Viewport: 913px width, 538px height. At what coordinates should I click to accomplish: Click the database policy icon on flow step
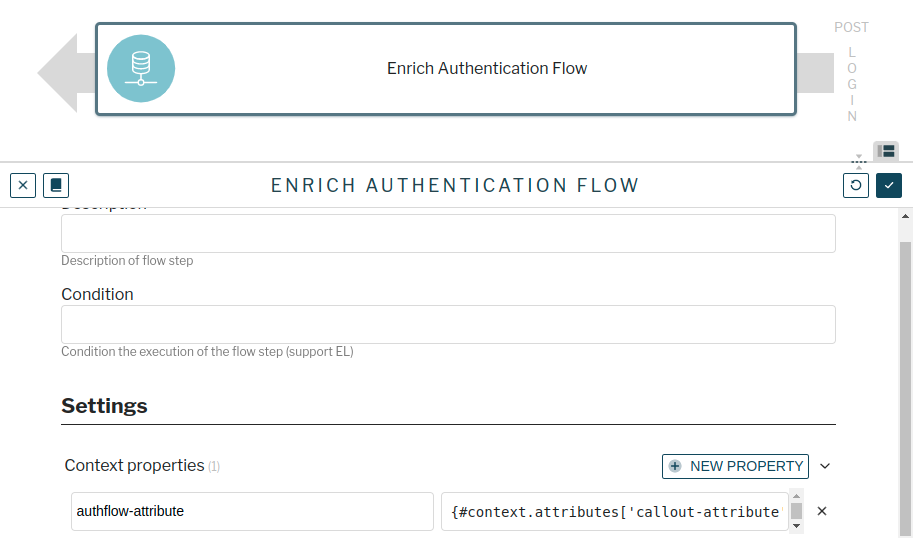(141, 69)
